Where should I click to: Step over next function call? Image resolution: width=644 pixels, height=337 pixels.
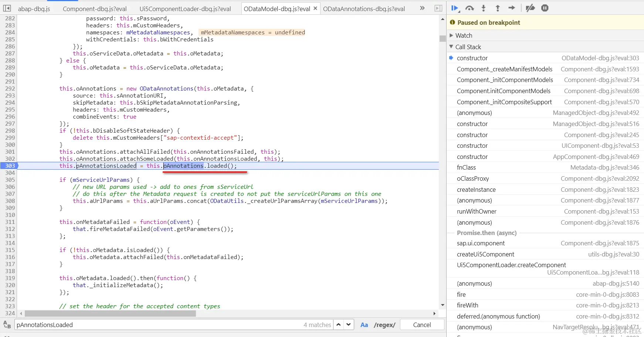pyautogui.click(x=470, y=8)
